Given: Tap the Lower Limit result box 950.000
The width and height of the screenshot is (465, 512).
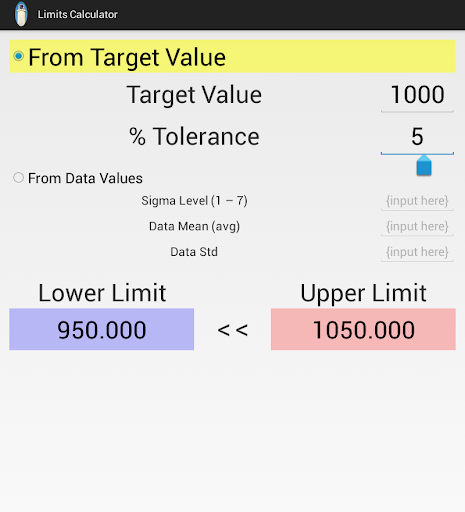Looking at the screenshot, I should (x=102, y=329).
